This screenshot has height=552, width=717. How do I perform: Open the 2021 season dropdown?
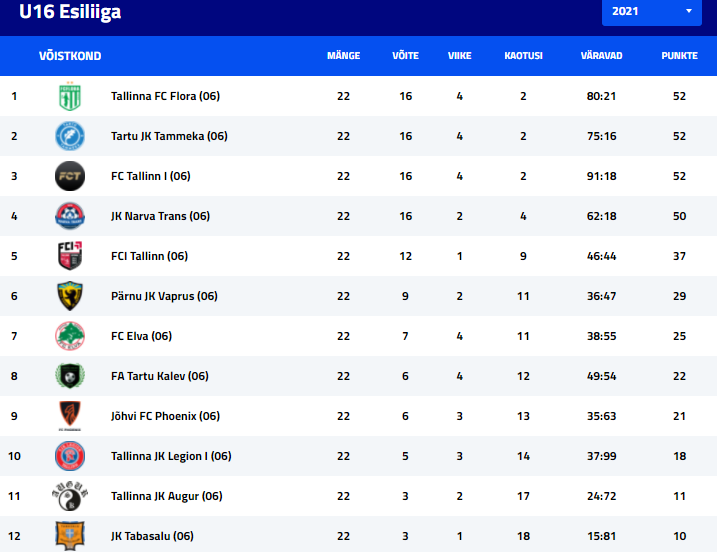(652, 11)
